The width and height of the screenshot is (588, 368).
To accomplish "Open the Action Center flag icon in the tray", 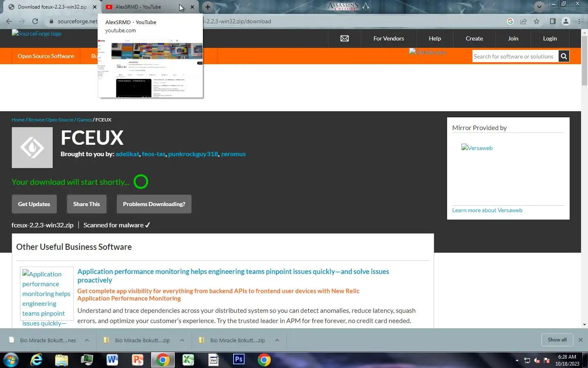I will (547, 360).
